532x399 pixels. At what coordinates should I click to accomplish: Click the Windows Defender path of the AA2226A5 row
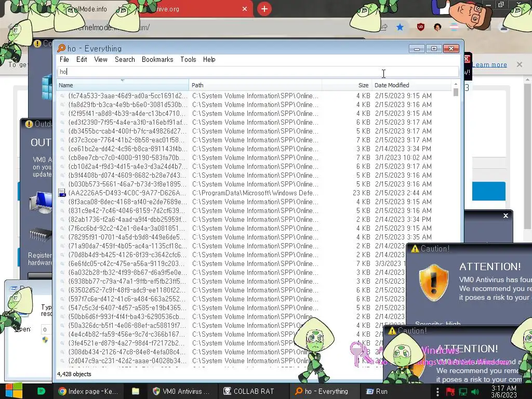[x=255, y=193]
